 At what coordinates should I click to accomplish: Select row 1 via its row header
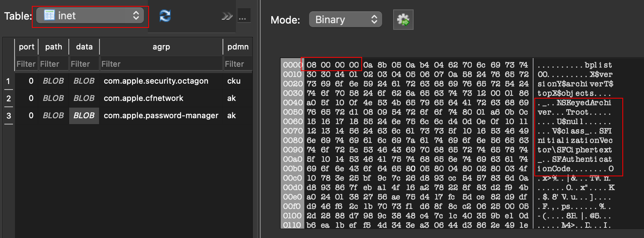(8, 81)
